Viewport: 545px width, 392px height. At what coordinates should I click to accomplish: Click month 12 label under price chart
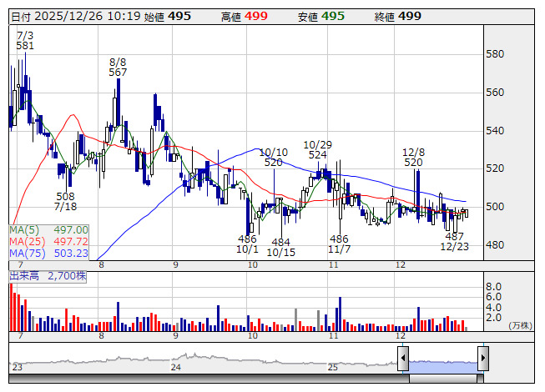coord(401,265)
